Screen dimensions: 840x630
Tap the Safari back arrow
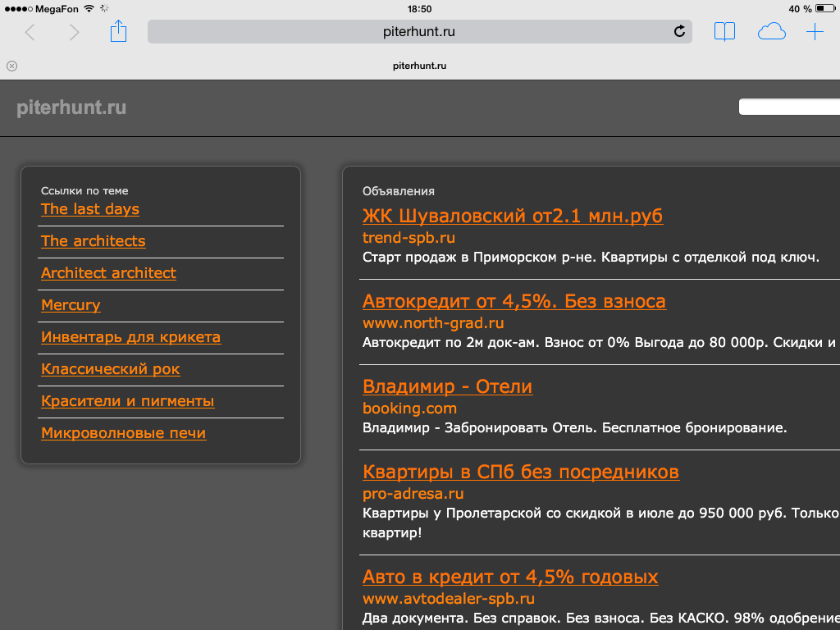pyautogui.click(x=30, y=32)
